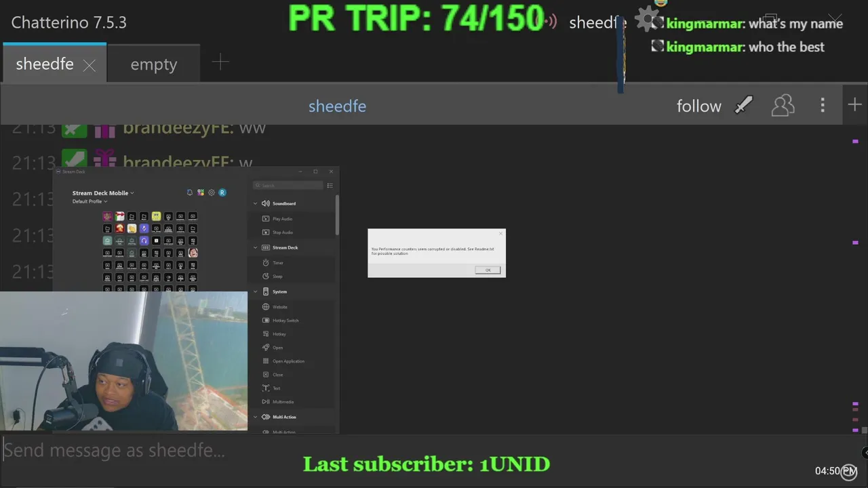Add a new Chatterino tab
The width and height of the screenshot is (868, 488).
point(220,63)
